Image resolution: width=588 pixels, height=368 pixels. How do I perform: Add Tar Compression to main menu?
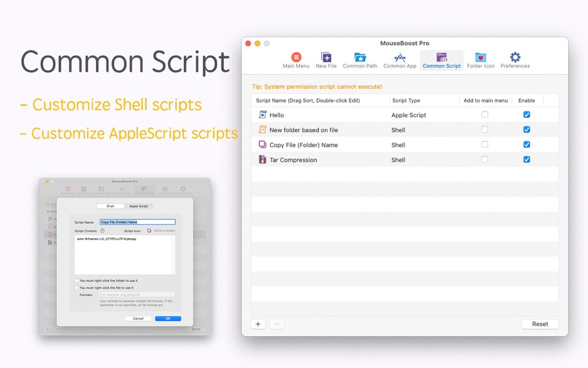[x=485, y=159]
